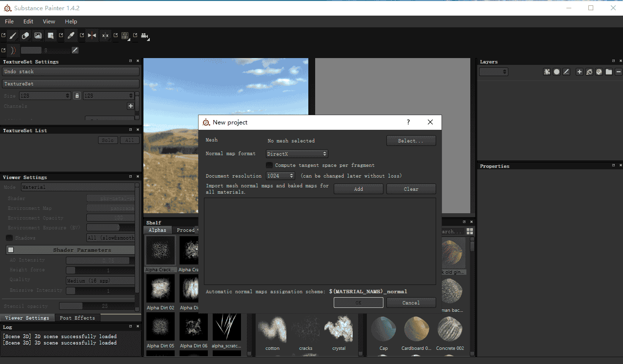Select the Projection tool

38,36
